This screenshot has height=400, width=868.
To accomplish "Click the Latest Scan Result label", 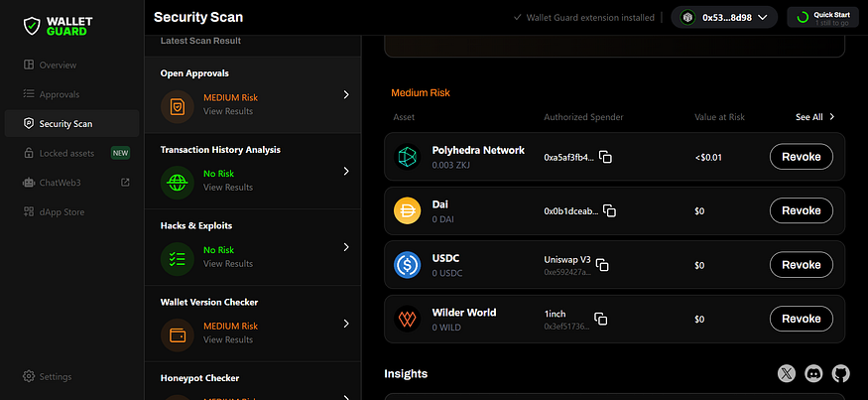I will [x=200, y=41].
